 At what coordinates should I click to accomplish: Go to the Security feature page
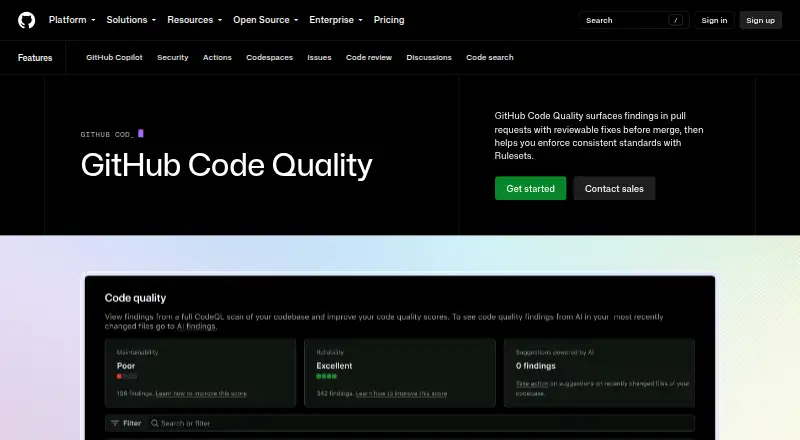tap(172, 57)
